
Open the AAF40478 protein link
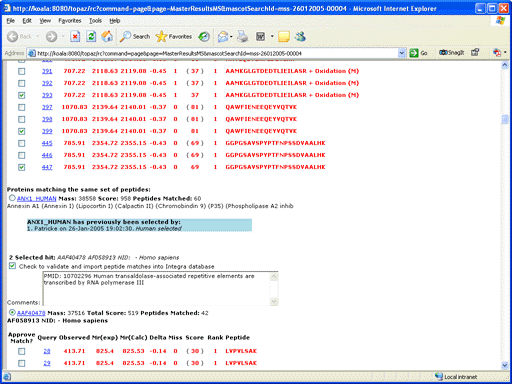(31, 313)
